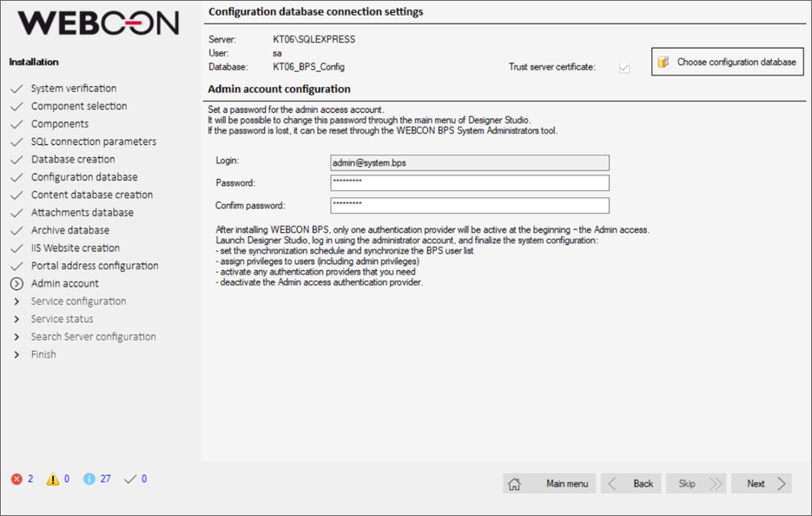Click the circled arrow beside Admin account
Screen dimensions: 812x516
pos(17,284)
